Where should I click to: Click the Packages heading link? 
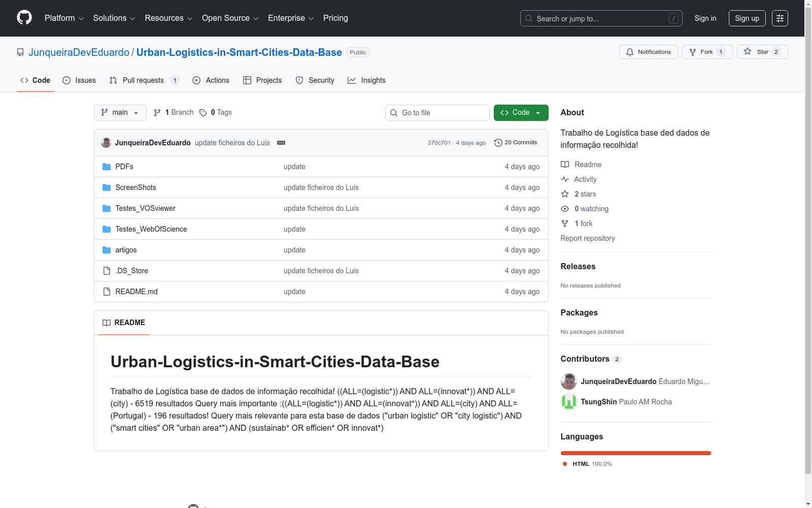coord(579,312)
